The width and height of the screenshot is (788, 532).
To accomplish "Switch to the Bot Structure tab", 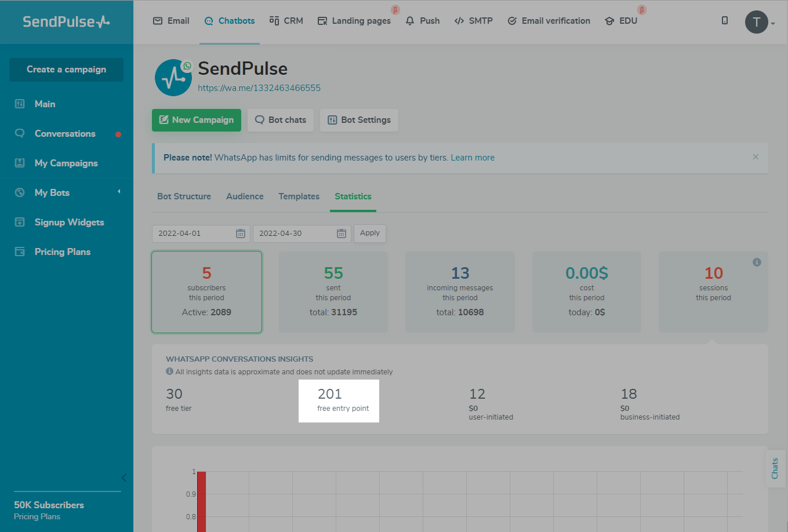I will pyautogui.click(x=184, y=196).
